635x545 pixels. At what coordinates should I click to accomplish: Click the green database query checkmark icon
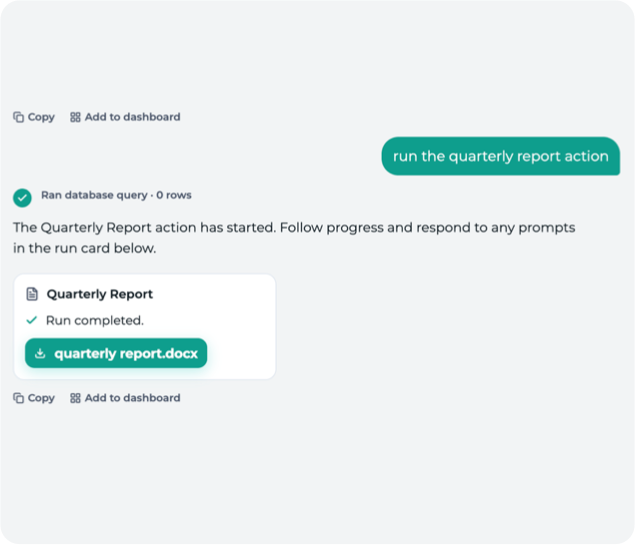point(22,198)
